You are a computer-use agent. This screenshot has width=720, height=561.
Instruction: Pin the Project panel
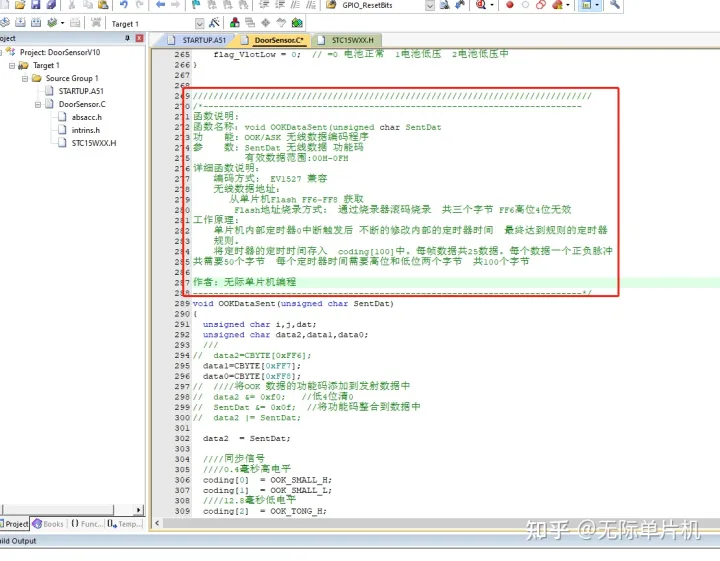(126, 38)
